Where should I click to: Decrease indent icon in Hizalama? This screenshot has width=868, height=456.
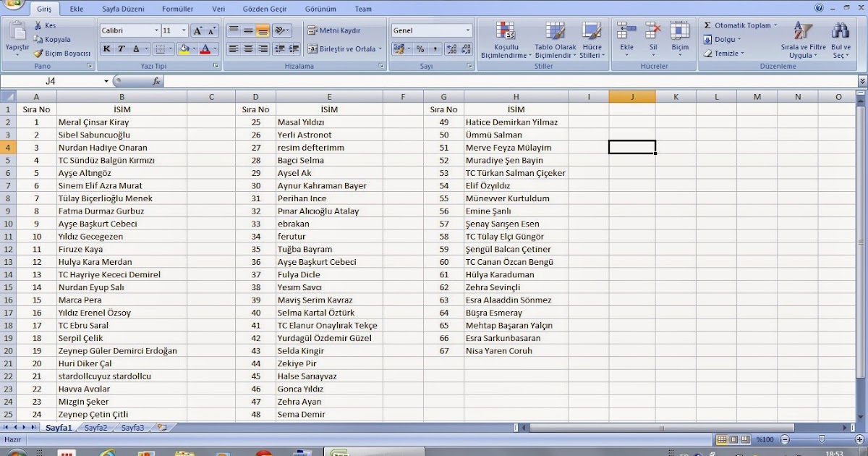pyautogui.click(x=280, y=49)
